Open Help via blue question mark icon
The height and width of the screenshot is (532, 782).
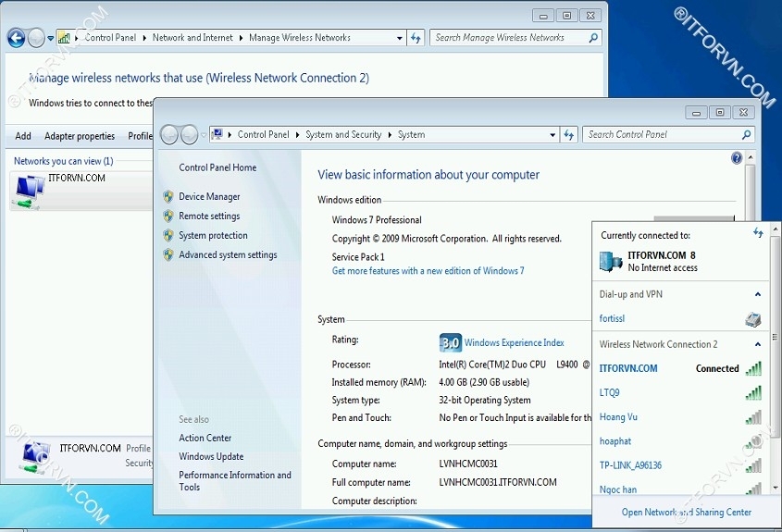coord(737,158)
